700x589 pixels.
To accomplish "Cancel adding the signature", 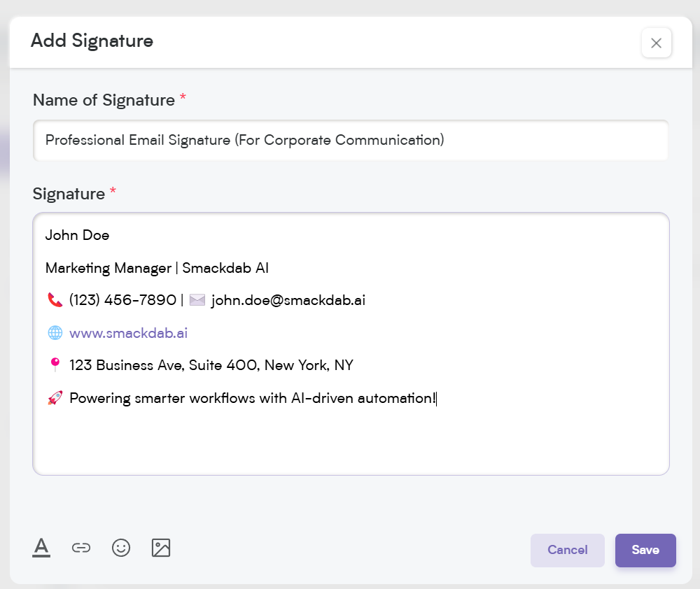I will [568, 551].
